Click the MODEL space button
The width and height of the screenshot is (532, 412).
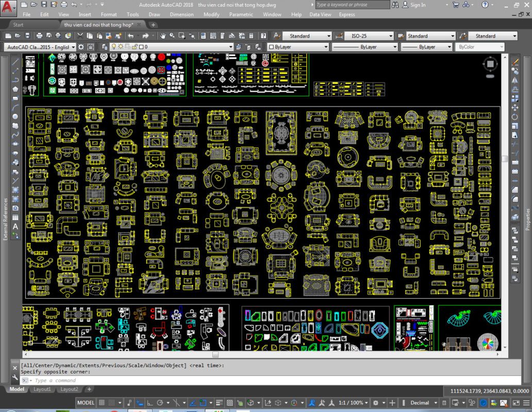point(86,403)
